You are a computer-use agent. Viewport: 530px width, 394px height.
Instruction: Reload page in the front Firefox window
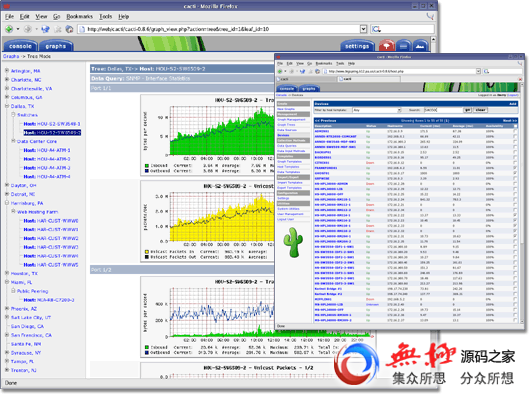[302, 71]
